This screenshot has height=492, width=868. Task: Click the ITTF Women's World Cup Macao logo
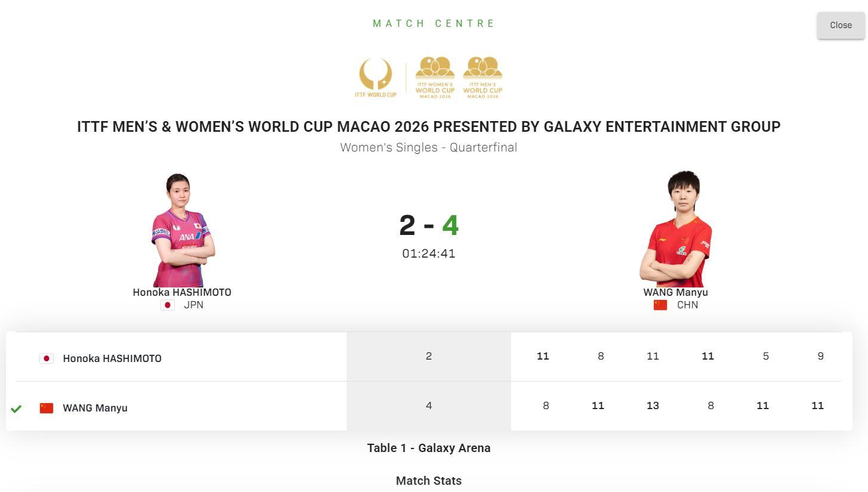pos(435,78)
